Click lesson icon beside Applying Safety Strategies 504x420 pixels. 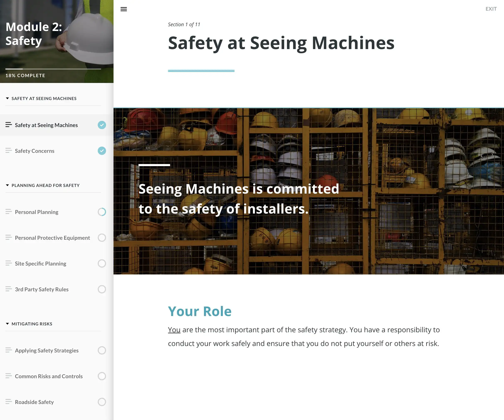9,350
